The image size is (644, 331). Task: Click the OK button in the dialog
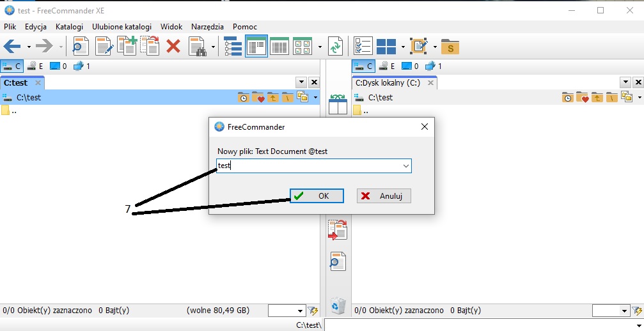(x=317, y=196)
